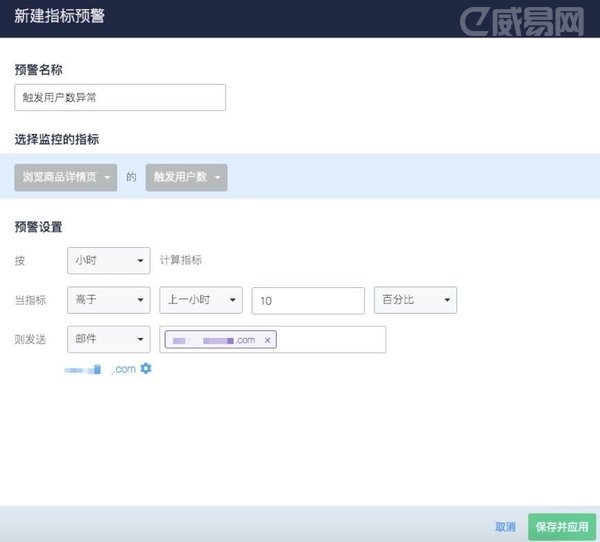
Task: Expand the 上一小时 baseline dropdown
Action: click(201, 300)
